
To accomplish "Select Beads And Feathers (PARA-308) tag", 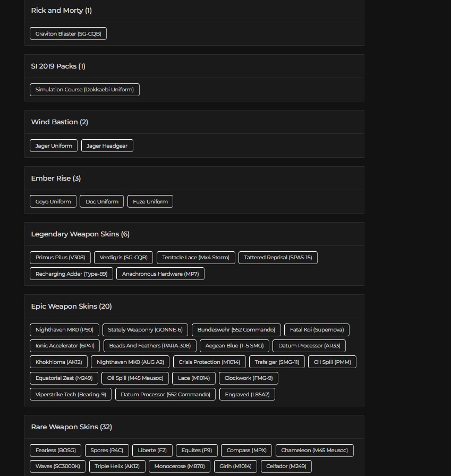I will tap(150, 346).
